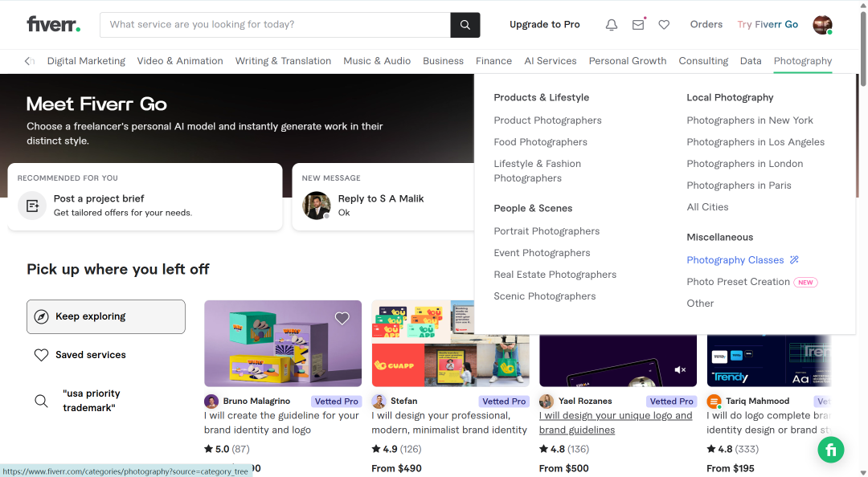Screen dimensions: 868x477
Task: Open Yael Rozanes logo gig title
Action: [x=616, y=422]
